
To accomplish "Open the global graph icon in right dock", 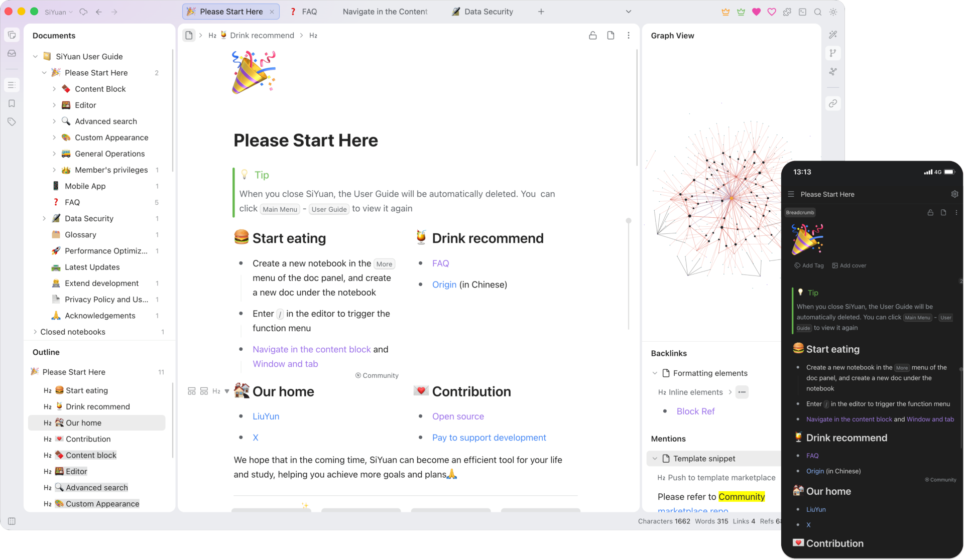I will [x=833, y=72].
